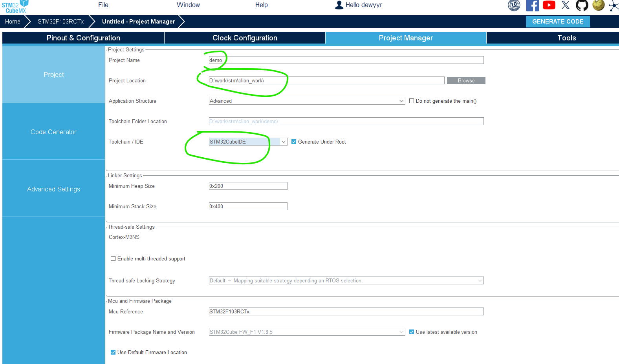
Task: Go to Home breadcrumb
Action: [x=13, y=22]
